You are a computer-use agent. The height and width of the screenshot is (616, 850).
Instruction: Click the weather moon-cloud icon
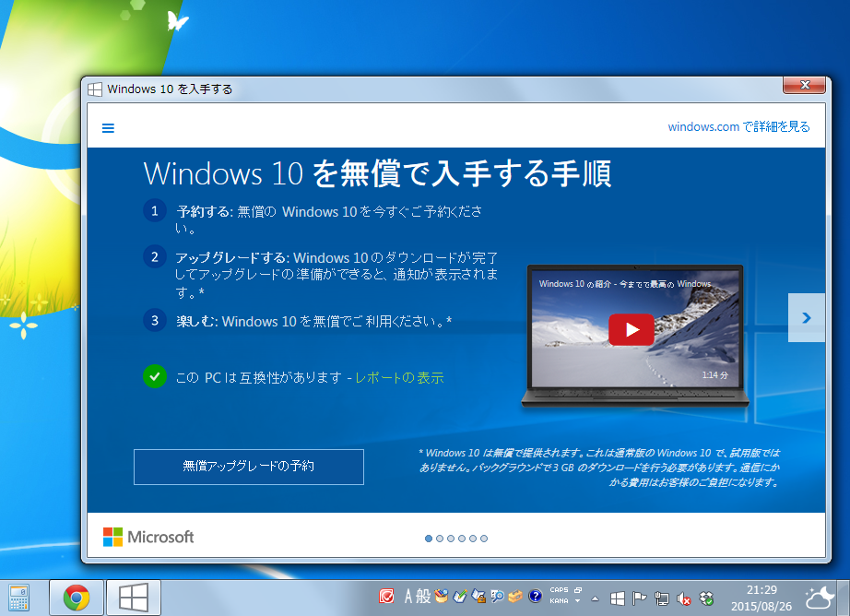point(819,598)
